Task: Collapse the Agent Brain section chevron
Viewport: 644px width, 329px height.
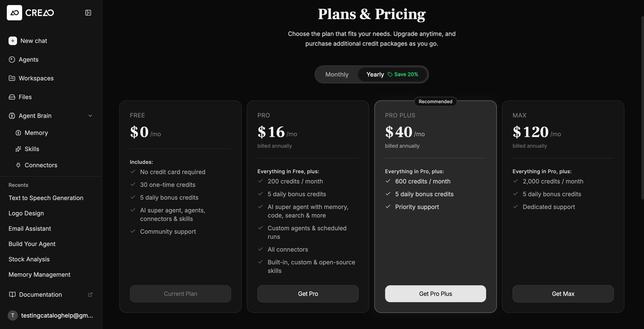Action: click(x=90, y=116)
